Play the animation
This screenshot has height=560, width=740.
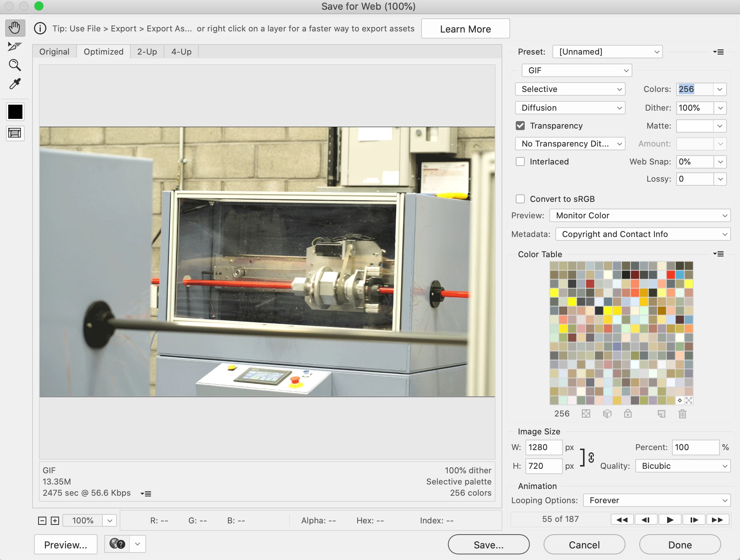pyautogui.click(x=670, y=520)
